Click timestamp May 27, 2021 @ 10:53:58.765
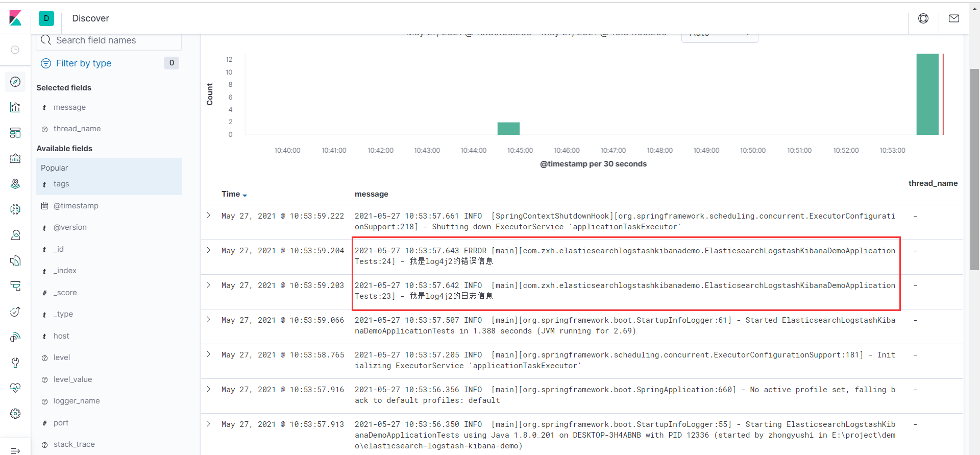The height and width of the screenshot is (455, 980). (x=283, y=355)
